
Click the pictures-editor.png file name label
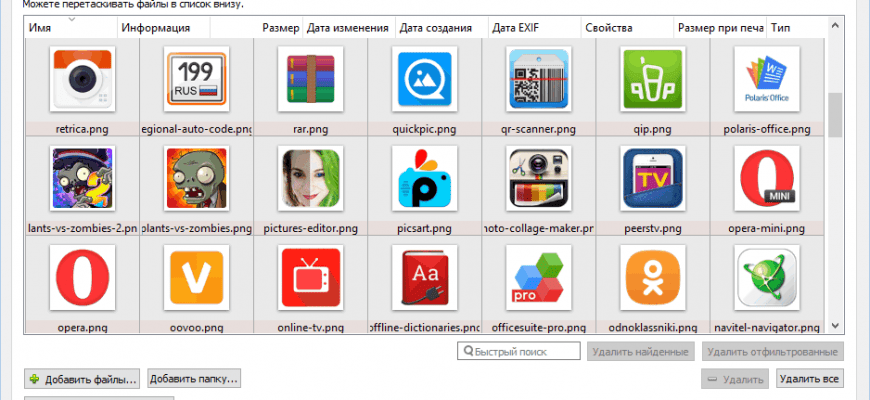tap(310, 229)
